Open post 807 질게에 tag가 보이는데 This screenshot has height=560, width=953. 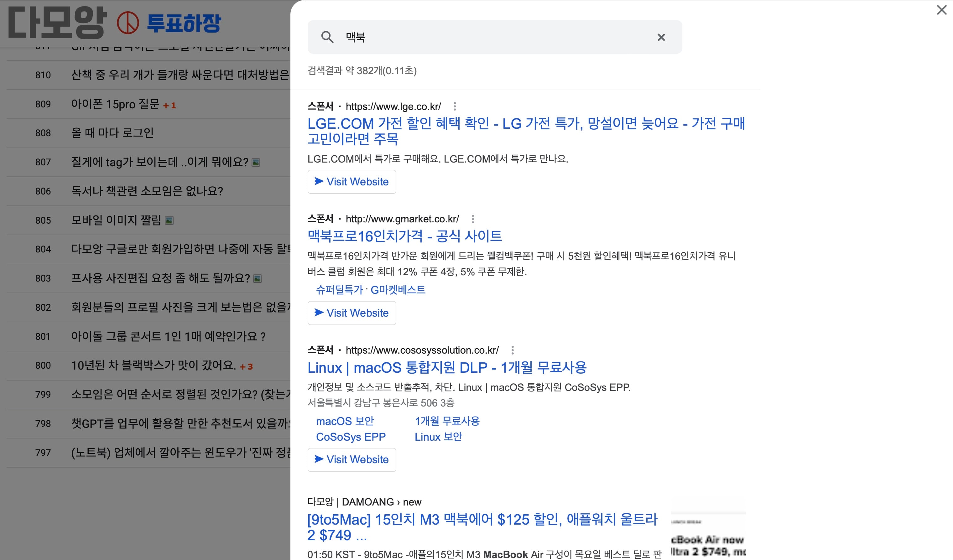[159, 162]
